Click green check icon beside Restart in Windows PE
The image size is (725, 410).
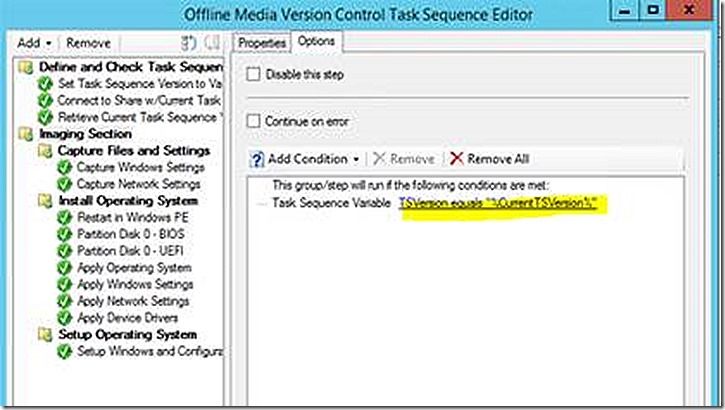(x=64, y=218)
